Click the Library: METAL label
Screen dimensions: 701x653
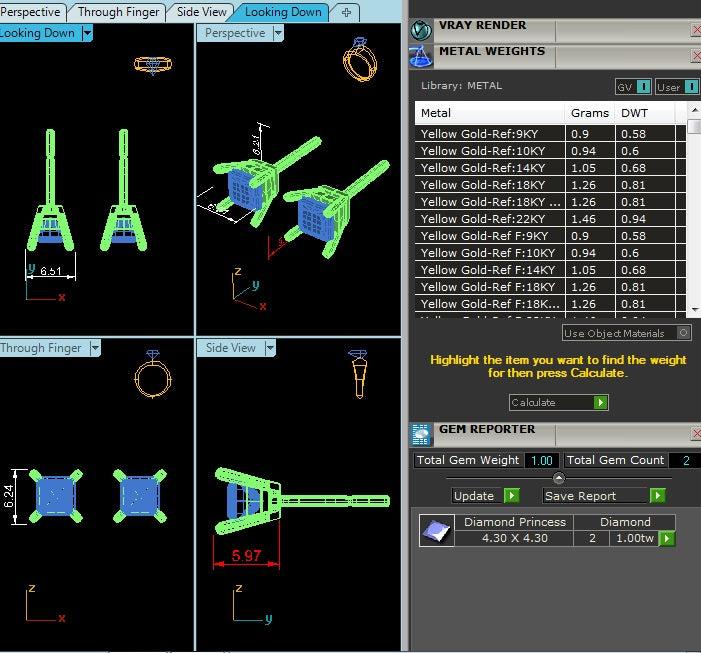[461, 85]
